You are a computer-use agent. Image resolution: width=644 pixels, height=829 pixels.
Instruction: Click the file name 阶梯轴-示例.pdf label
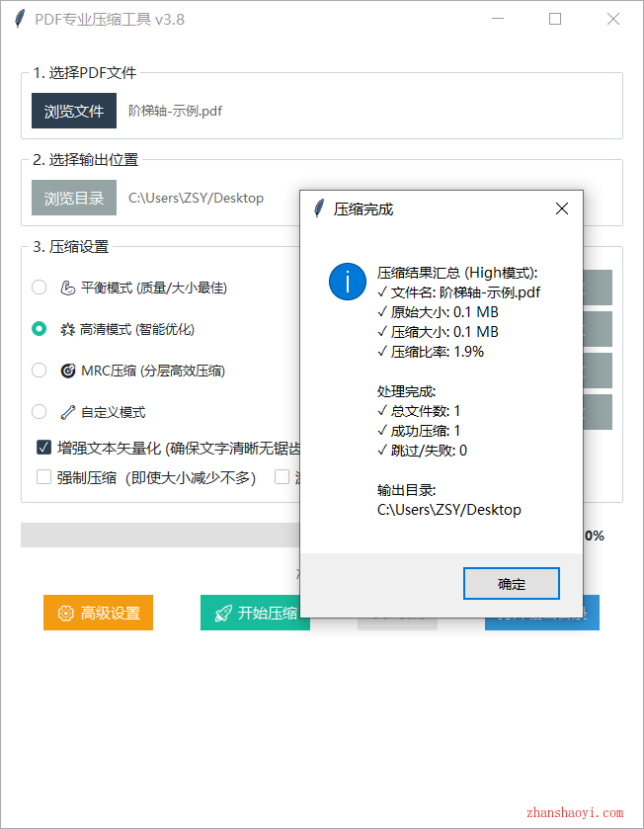coord(176,111)
